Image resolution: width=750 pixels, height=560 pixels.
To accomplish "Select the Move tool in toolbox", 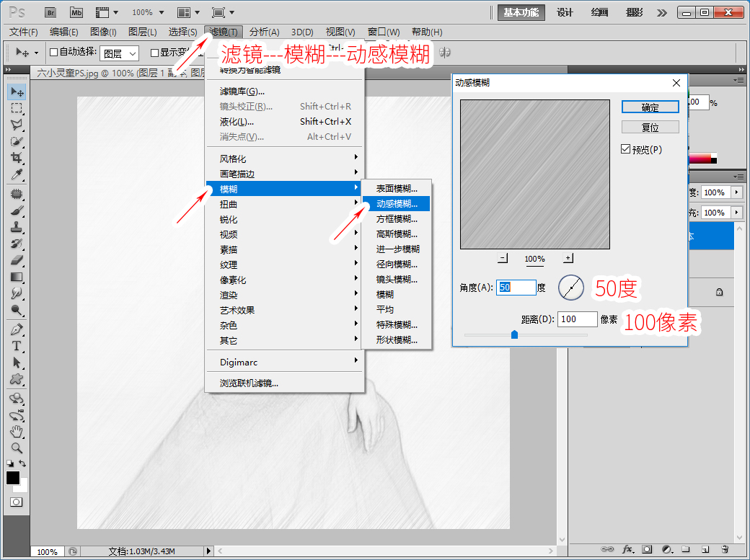I will pyautogui.click(x=17, y=92).
